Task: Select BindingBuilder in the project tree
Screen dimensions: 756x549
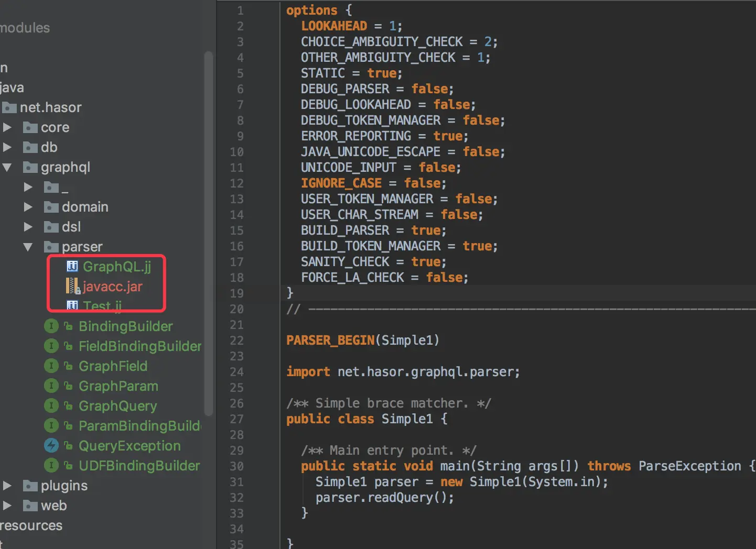Action: tap(126, 326)
